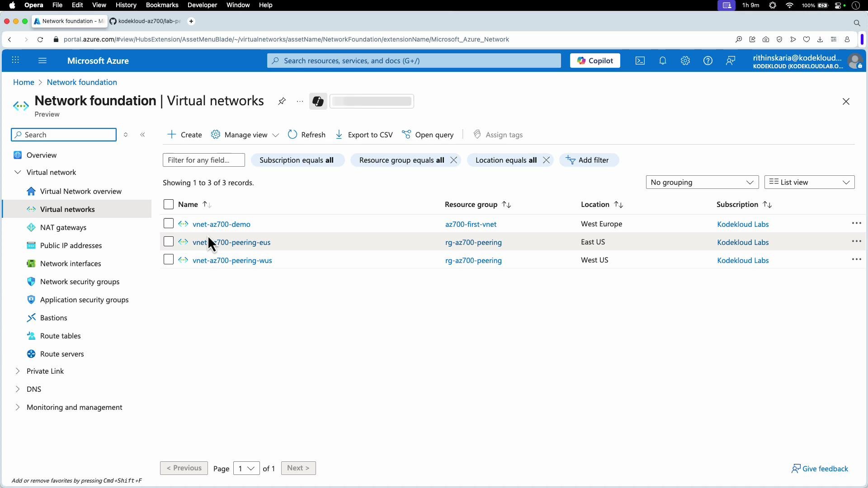Click Export to CSV
The width and height of the screenshot is (868, 488).
click(364, 135)
